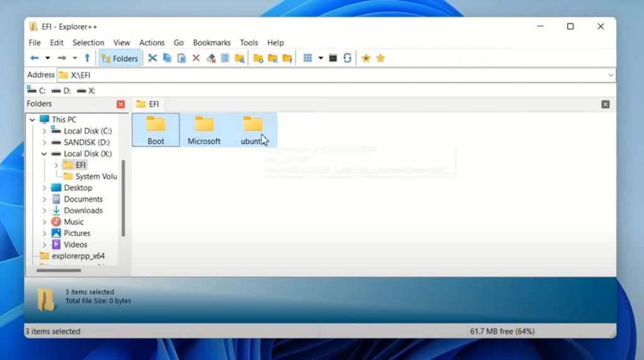Create a new folder icon

(x=258, y=59)
